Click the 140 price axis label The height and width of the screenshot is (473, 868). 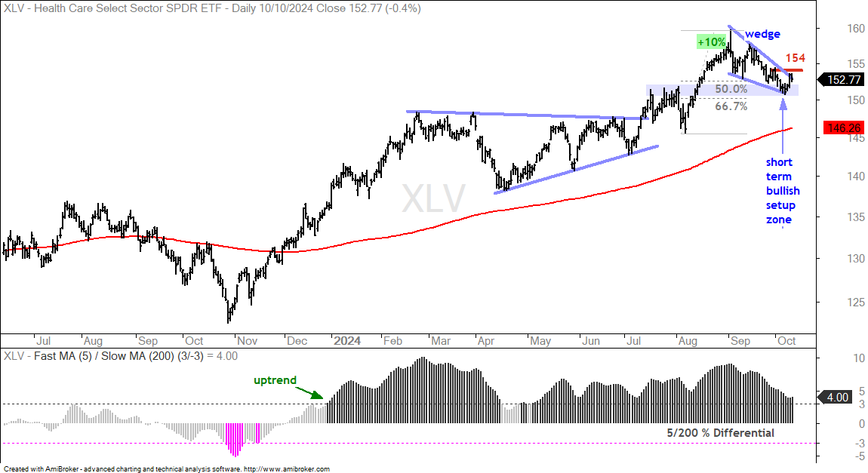tap(855, 177)
